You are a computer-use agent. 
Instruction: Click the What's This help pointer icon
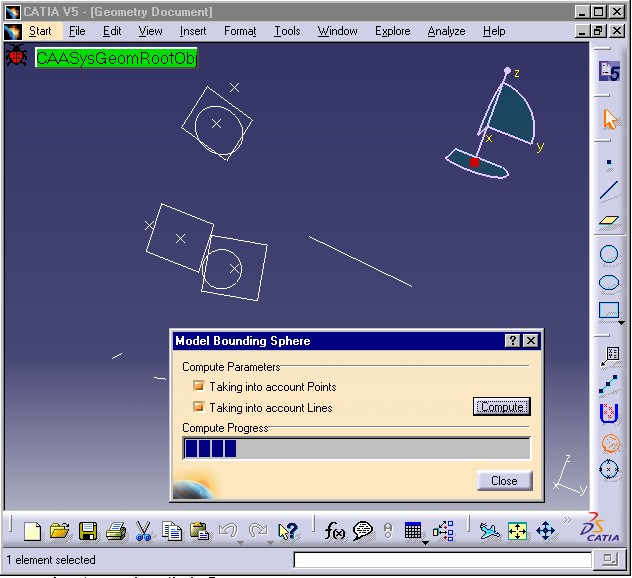point(288,531)
